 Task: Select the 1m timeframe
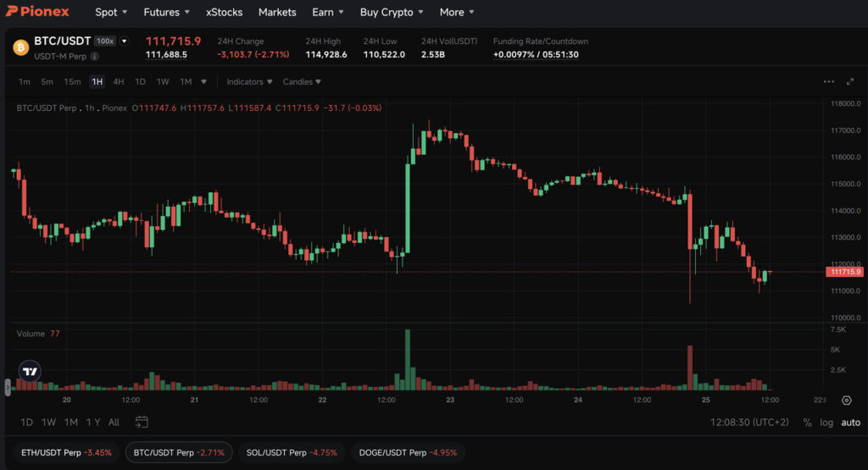click(25, 82)
